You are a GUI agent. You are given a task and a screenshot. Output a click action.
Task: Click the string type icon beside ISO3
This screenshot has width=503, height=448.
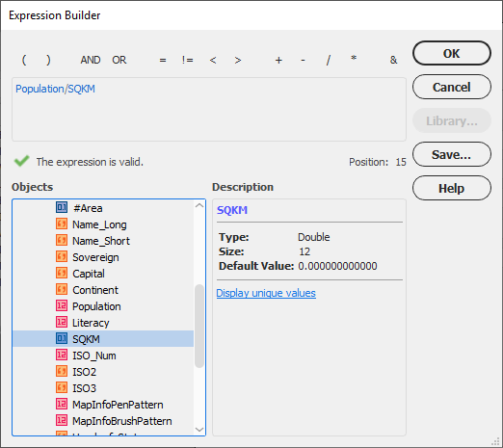[62, 387]
